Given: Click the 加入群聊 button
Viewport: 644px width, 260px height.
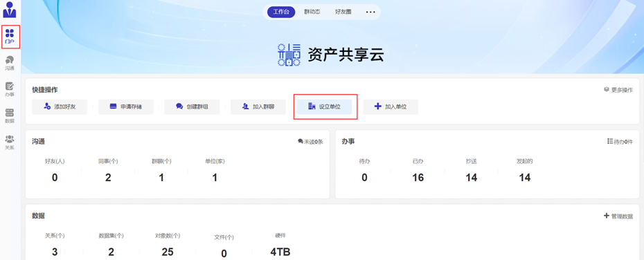Looking at the screenshot, I should 258,106.
